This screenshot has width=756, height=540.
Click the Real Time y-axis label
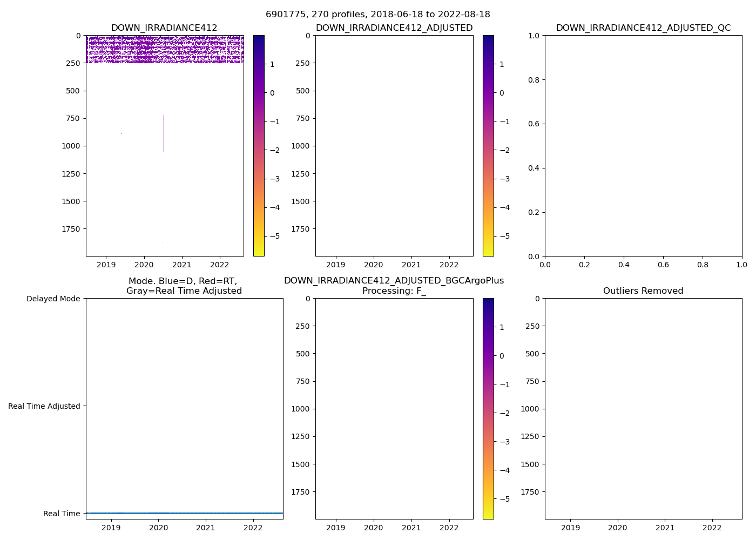[x=62, y=514]
